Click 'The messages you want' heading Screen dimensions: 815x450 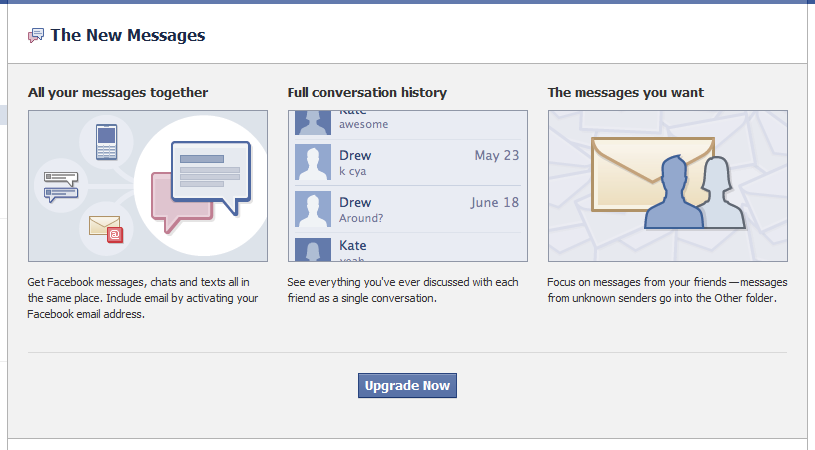point(626,92)
